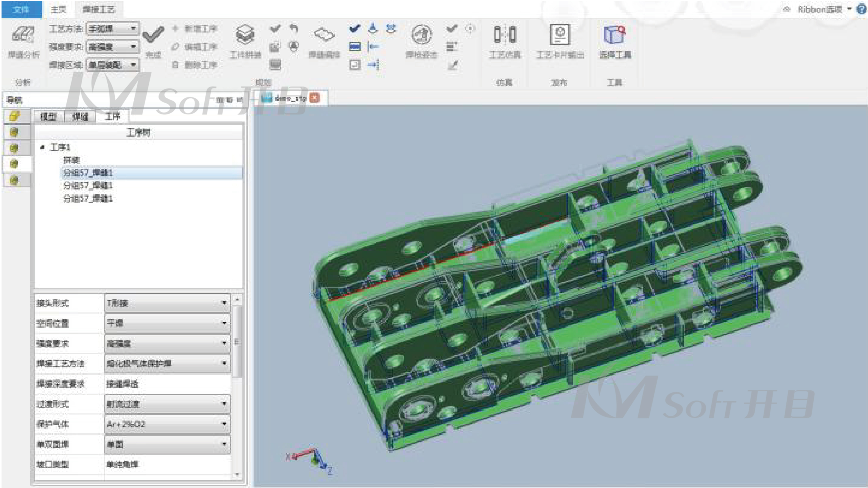Click the pencil edit icon in ribbon

(453, 65)
